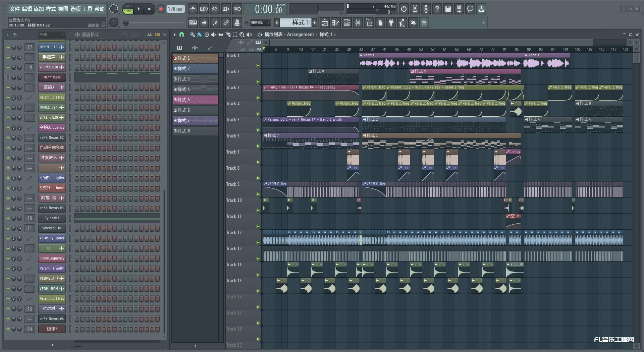The height and width of the screenshot is (352, 644).
Task: Enable wait for input to start playing
Action: point(204,9)
